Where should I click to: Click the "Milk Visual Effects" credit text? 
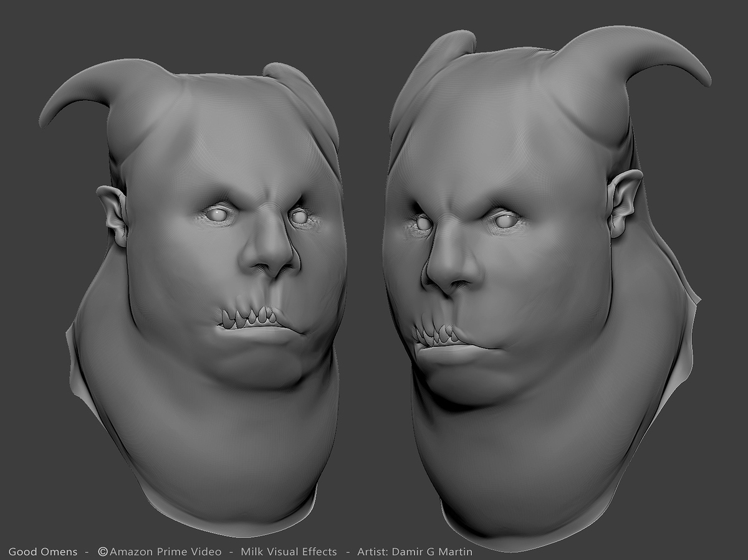coord(289,552)
